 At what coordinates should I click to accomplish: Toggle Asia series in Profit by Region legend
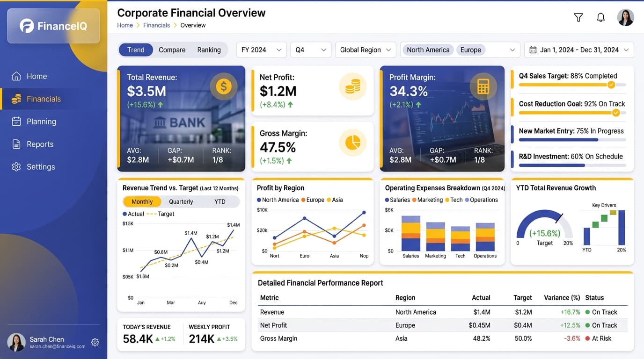pyautogui.click(x=335, y=200)
